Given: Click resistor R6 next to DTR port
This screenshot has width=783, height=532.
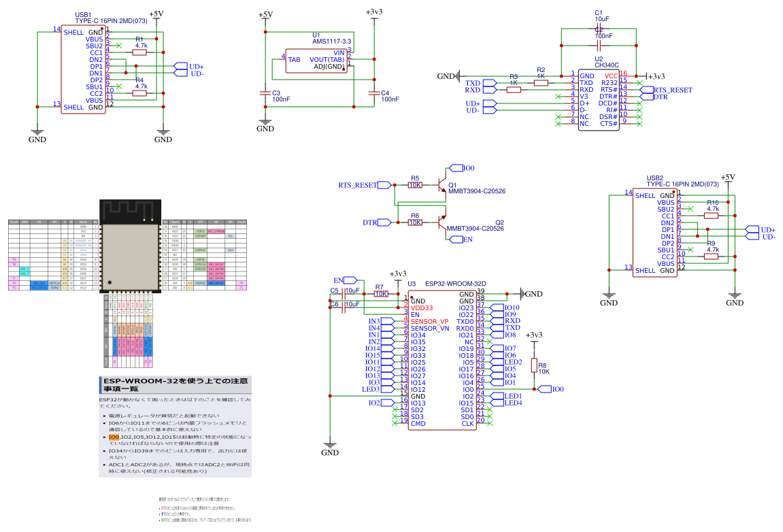Looking at the screenshot, I should click(x=415, y=222).
